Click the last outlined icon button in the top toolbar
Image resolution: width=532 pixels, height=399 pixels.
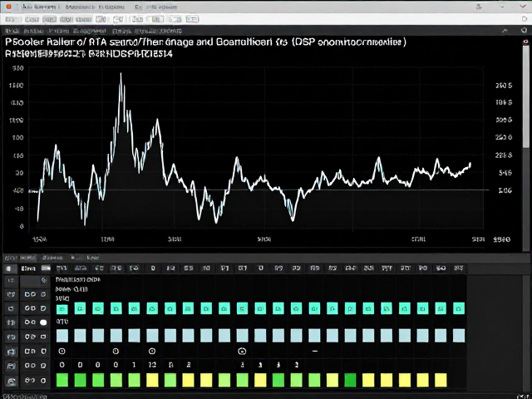click(x=192, y=19)
